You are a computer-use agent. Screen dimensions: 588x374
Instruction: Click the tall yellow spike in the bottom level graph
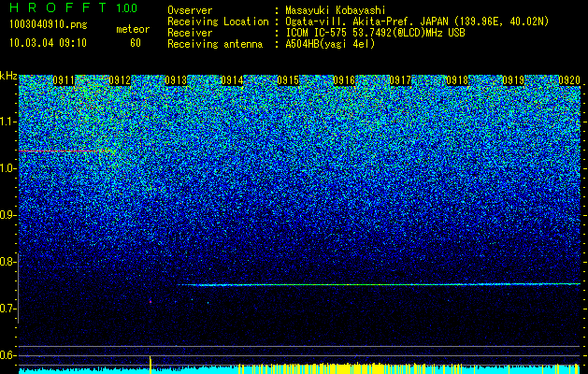pos(151,365)
